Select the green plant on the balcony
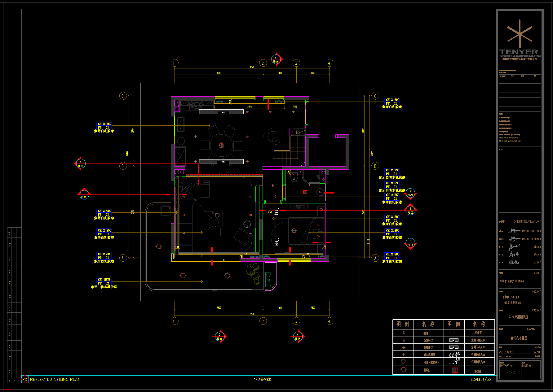 pyautogui.click(x=253, y=274)
